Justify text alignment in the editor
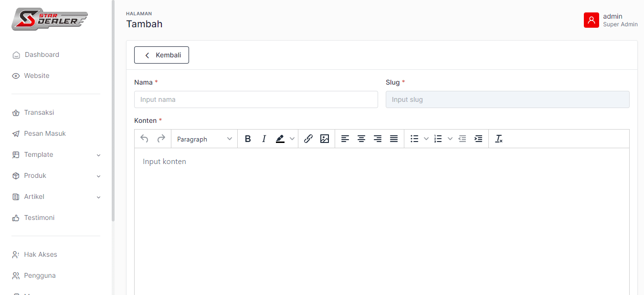This screenshot has width=644, height=295. click(x=394, y=139)
